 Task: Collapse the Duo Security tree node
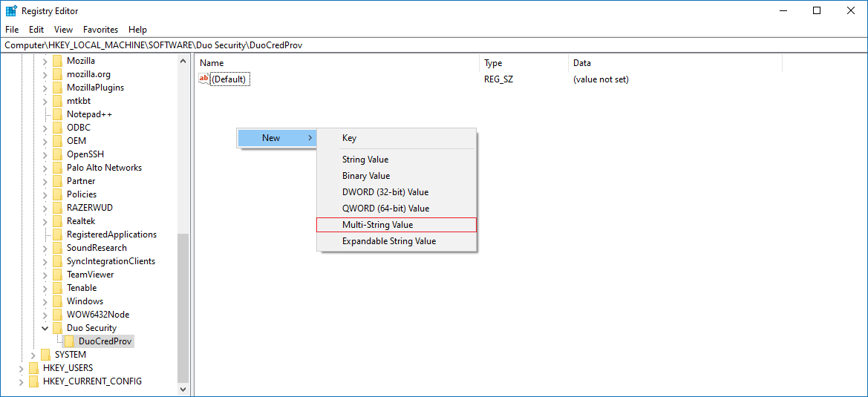(45, 328)
